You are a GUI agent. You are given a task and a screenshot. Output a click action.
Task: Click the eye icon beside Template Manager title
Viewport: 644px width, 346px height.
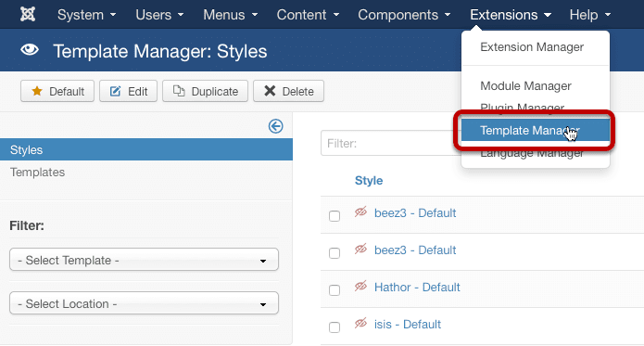pyautogui.click(x=30, y=50)
